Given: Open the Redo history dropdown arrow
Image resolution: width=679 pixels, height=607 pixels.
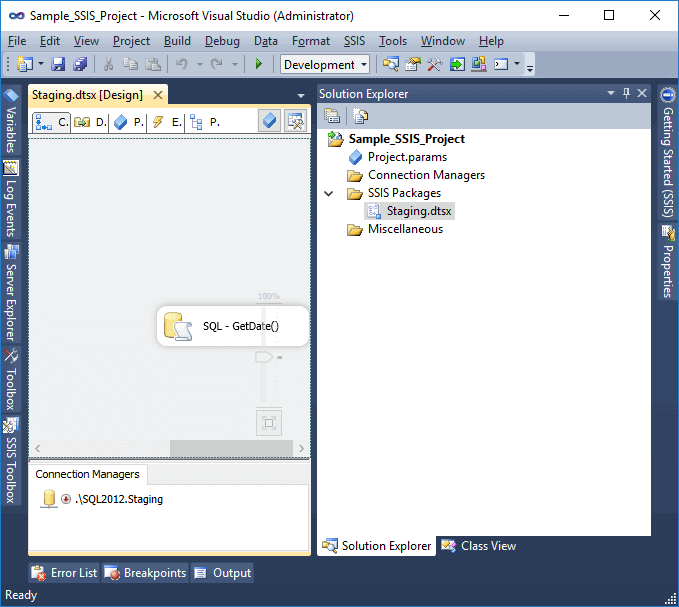Looking at the screenshot, I should click(235, 65).
